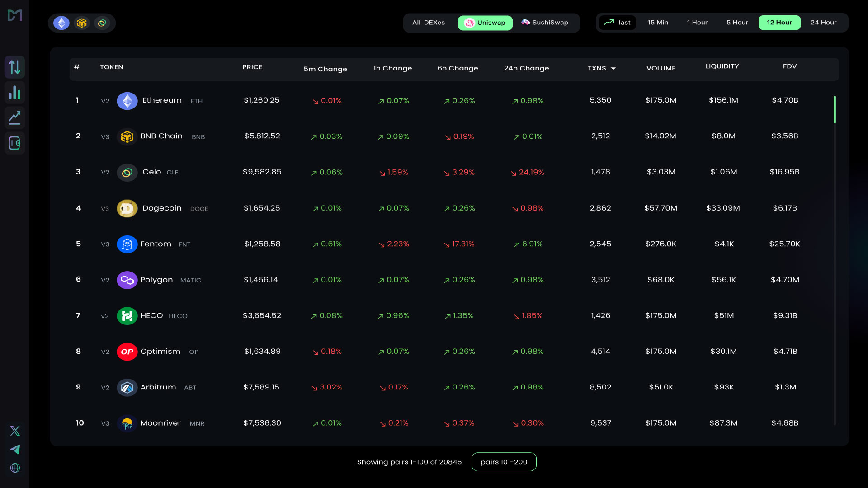Switch timeframe to 24 Hour
The height and width of the screenshot is (488, 868).
pyautogui.click(x=823, y=23)
